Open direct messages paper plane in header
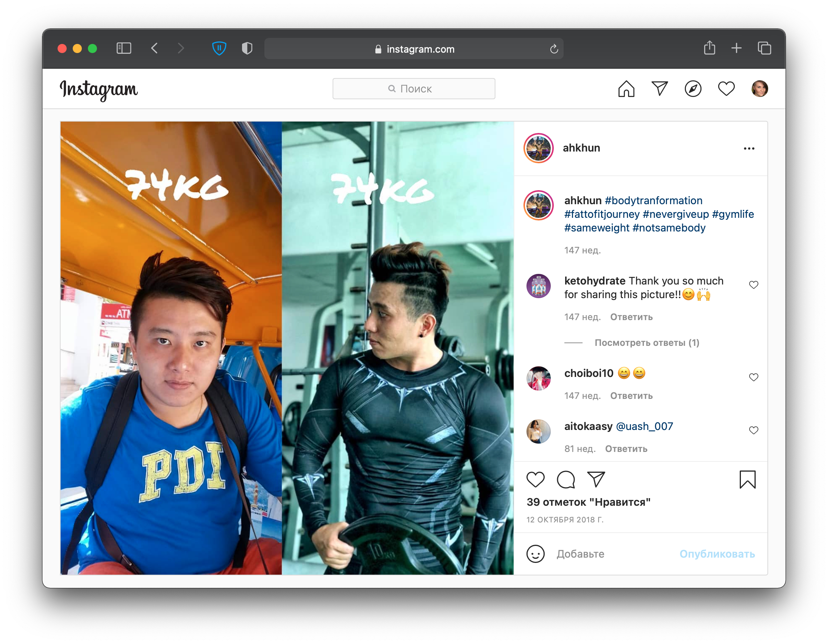 [x=659, y=89]
